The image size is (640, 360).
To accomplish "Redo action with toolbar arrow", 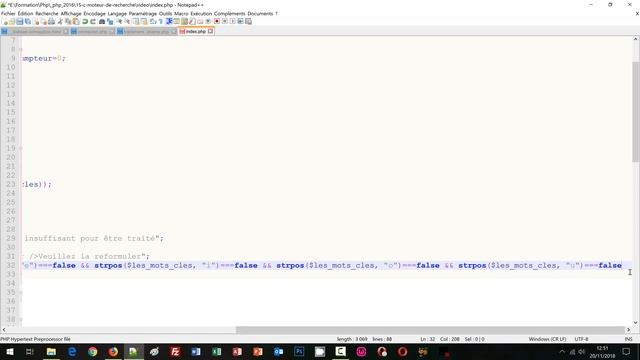I will coord(93,22).
